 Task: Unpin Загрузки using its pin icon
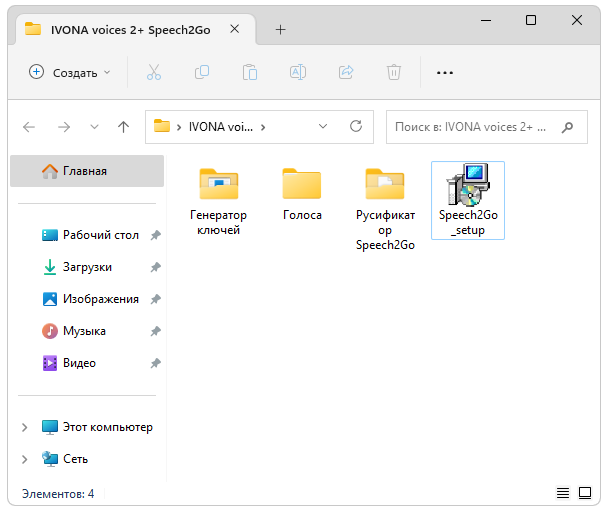[155, 267]
